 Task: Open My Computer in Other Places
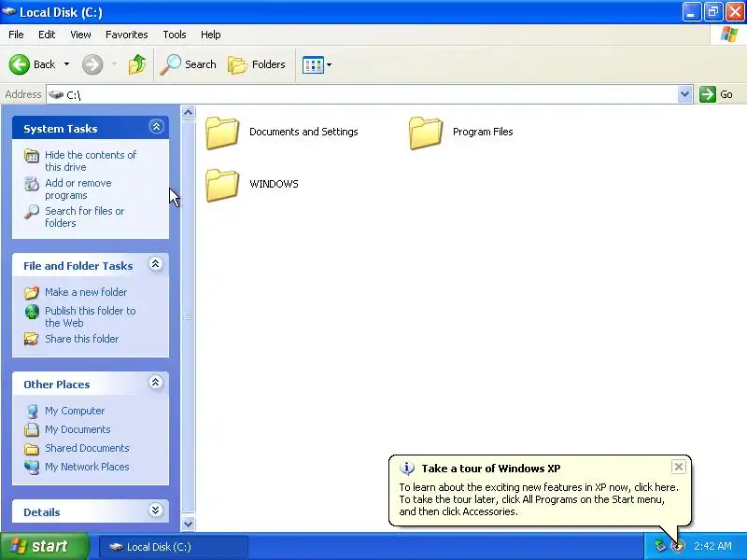click(75, 411)
